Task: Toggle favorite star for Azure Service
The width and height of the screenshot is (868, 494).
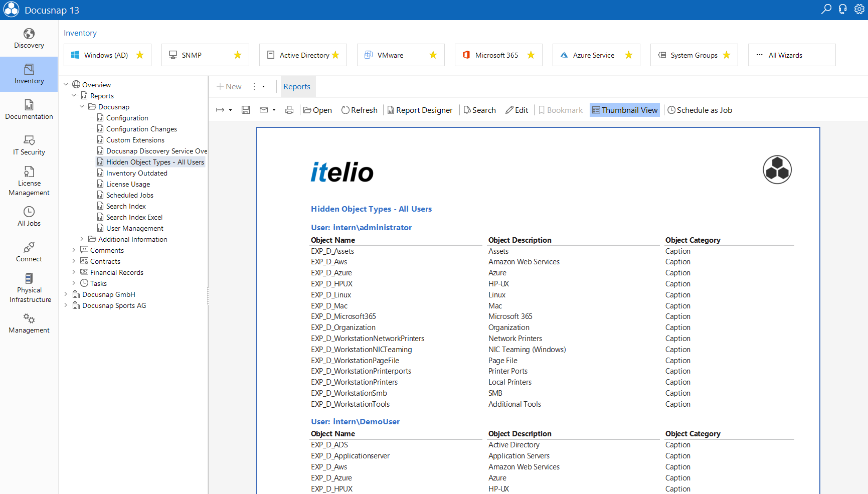Action: pyautogui.click(x=629, y=55)
